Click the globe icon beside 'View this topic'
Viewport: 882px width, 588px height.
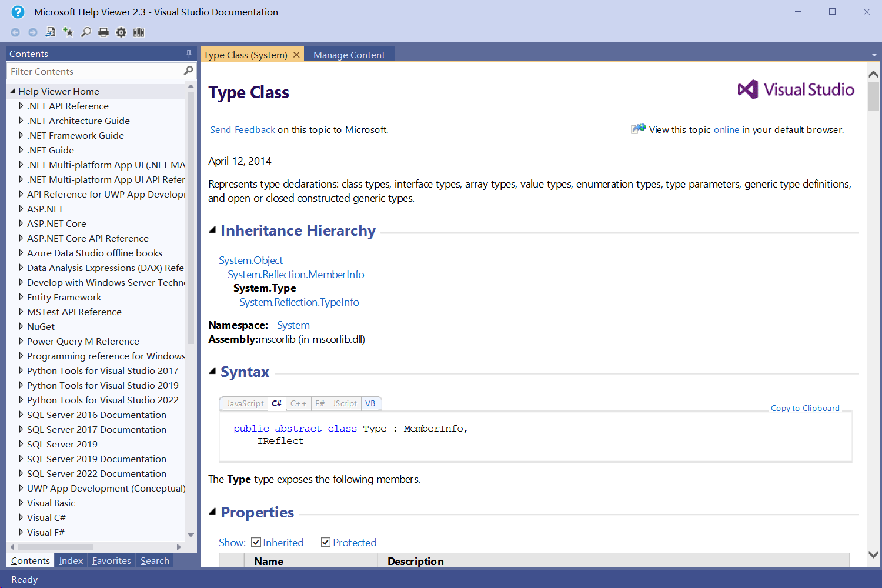[x=639, y=129]
